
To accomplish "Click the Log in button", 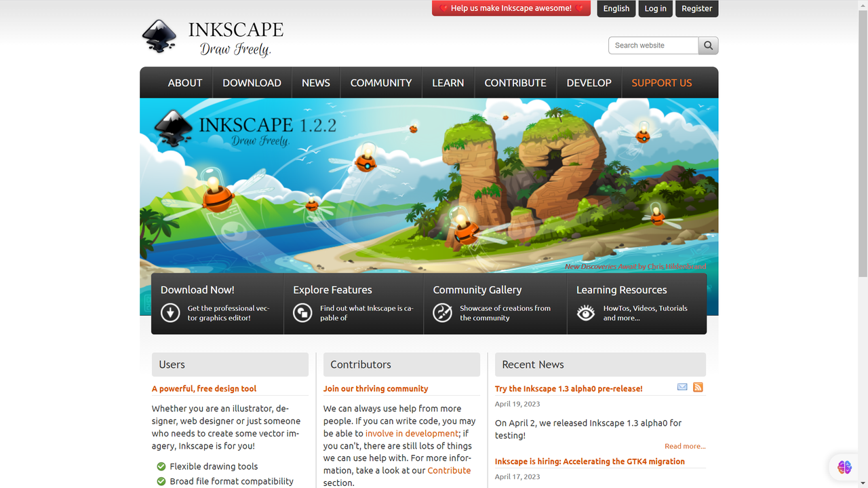I will (x=655, y=8).
